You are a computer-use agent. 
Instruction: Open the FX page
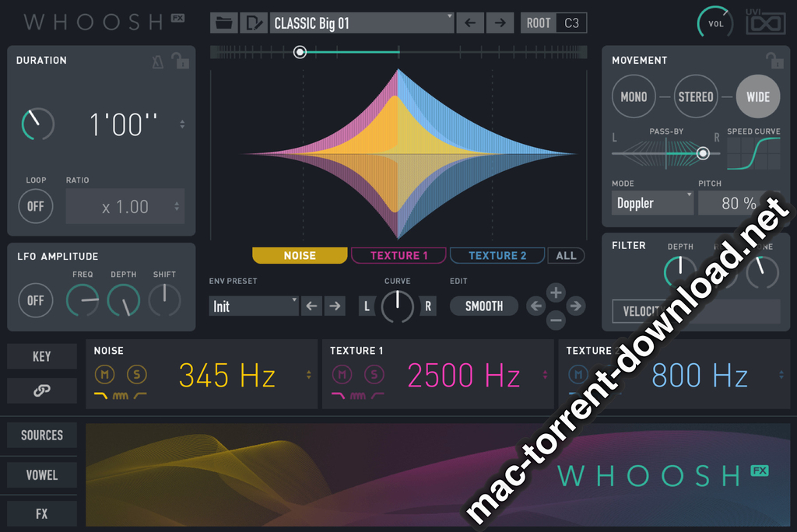(x=42, y=513)
